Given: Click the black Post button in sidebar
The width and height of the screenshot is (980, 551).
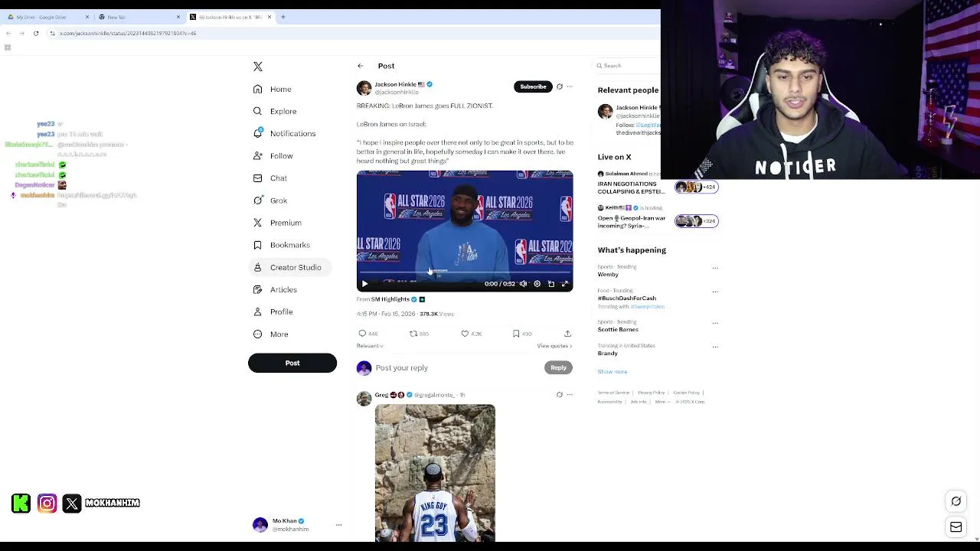Looking at the screenshot, I should tap(292, 363).
